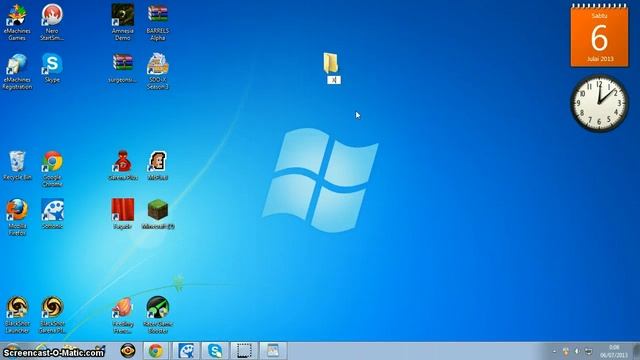Open the dotted-rectangle recorder taskbar button
Screen dimensions: 640x360
[x=244, y=351]
